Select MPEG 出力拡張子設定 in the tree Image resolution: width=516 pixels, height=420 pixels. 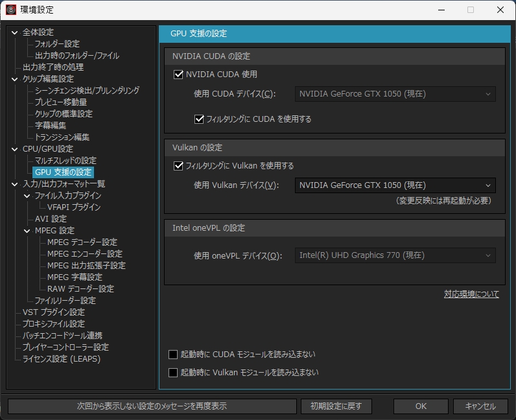point(87,266)
